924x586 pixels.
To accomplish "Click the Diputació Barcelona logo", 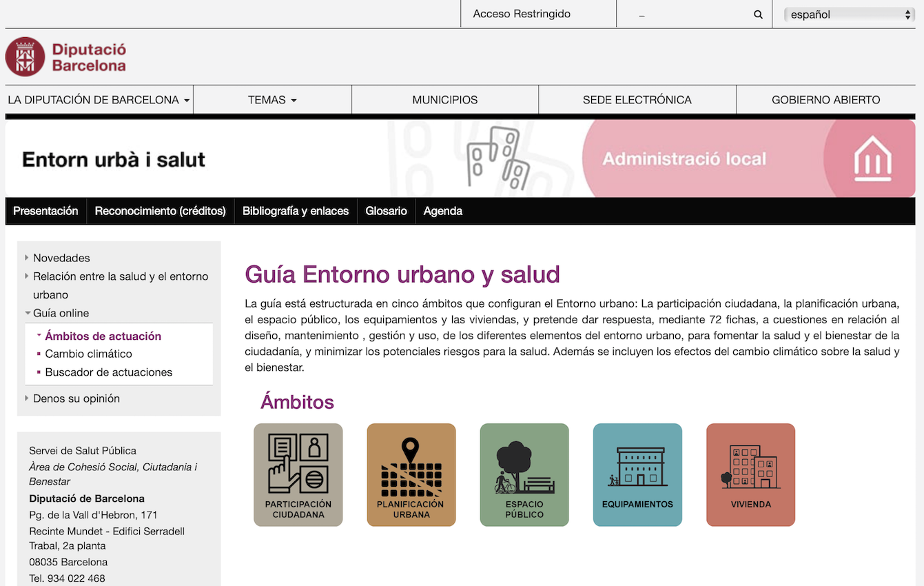I will [x=66, y=57].
